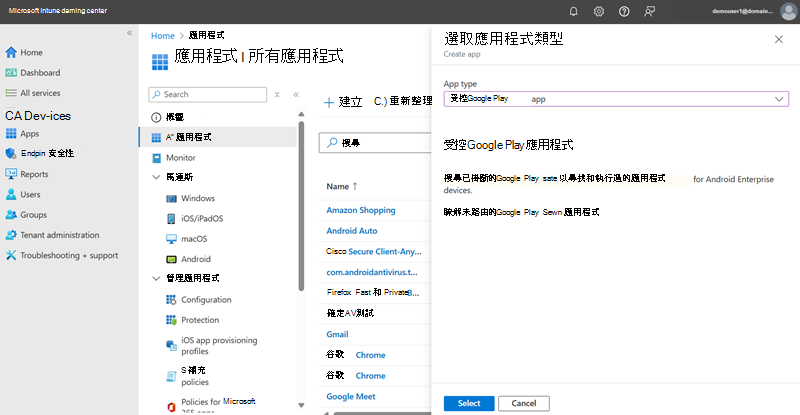This screenshot has width=800, height=415.
Task: Open Google Meet app link
Action: [351, 397]
